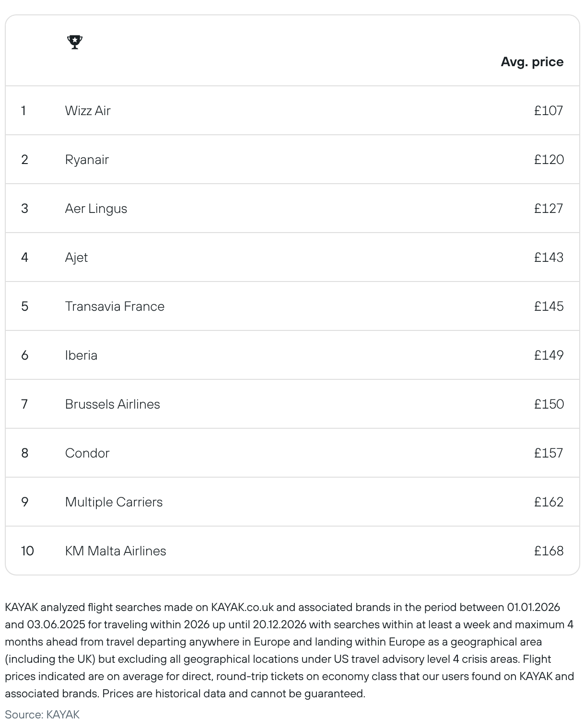Click the Ajet airline name
Image resolution: width=585 pixels, height=728 pixels.
pyautogui.click(x=76, y=258)
